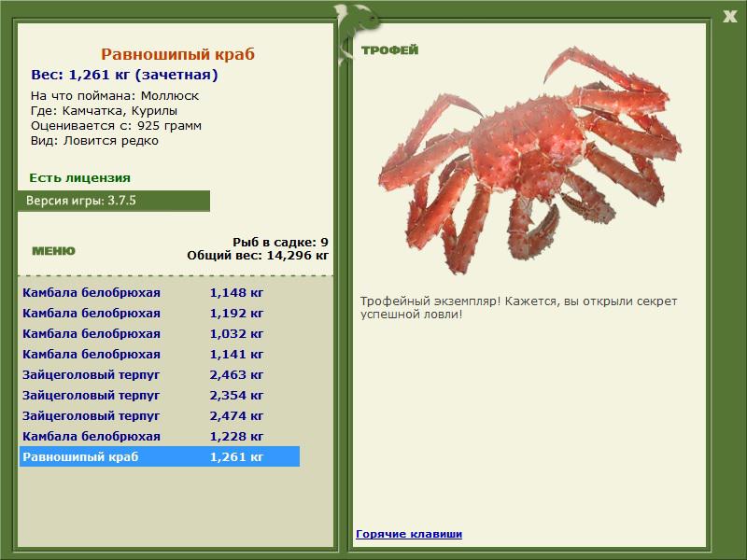Image resolution: width=747 pixels, height=560 pixels.
Task: Click the Трофейный экземпляр description text
Action: tap(518, 308)
